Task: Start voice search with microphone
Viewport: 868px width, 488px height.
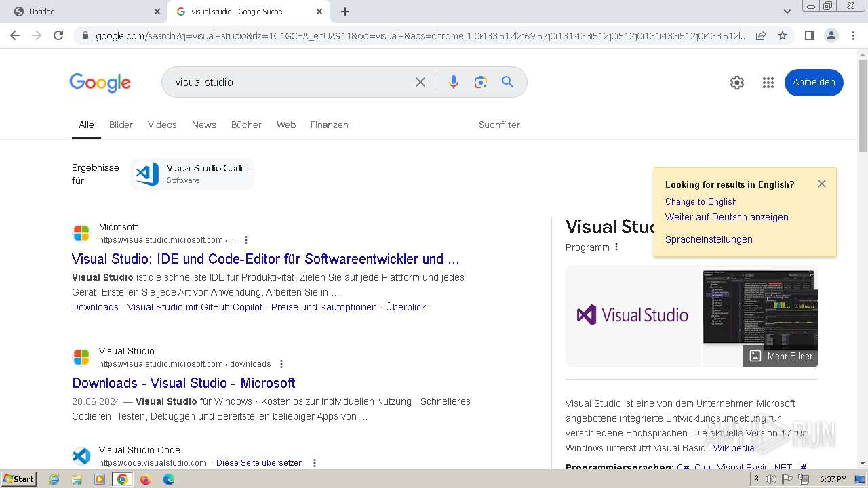Action: pyautogui.click(x=454, y=82)
